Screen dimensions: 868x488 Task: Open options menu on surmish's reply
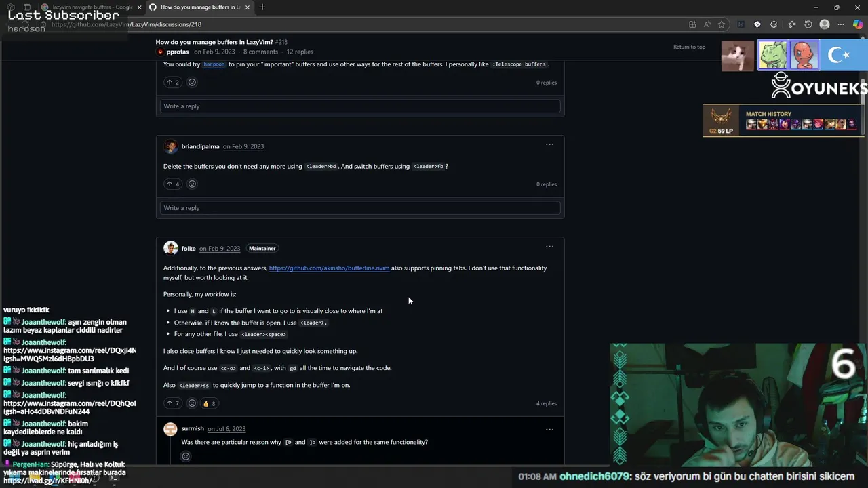(x=550, y=429)
